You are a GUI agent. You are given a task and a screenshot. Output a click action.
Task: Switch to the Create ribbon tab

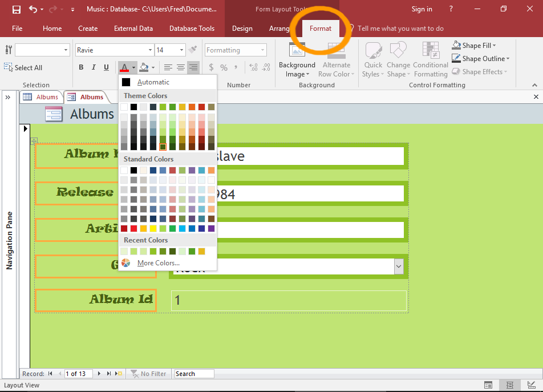tap(88, 29)
